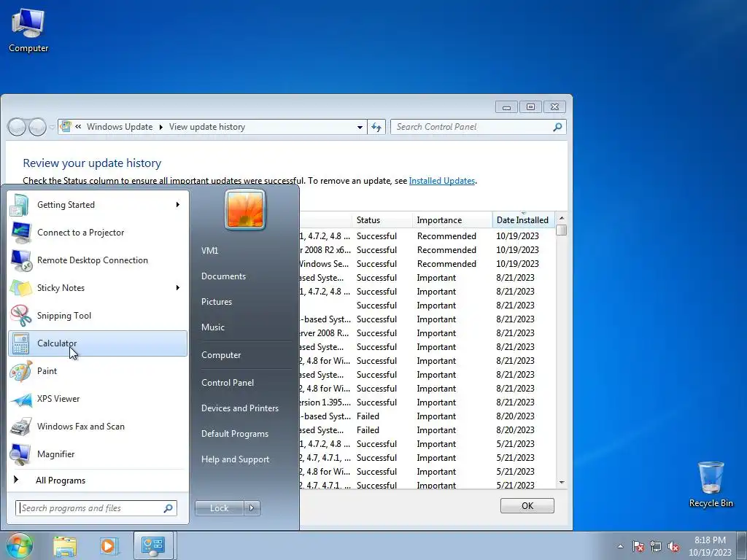
Task: Open Help and Support
Action: (235, 459)
